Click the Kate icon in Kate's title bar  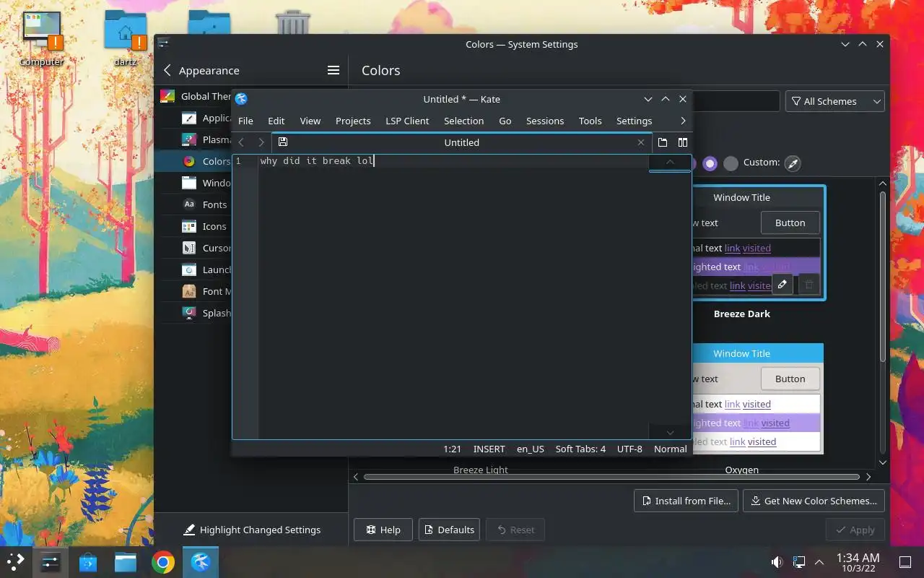coord(241,99)
